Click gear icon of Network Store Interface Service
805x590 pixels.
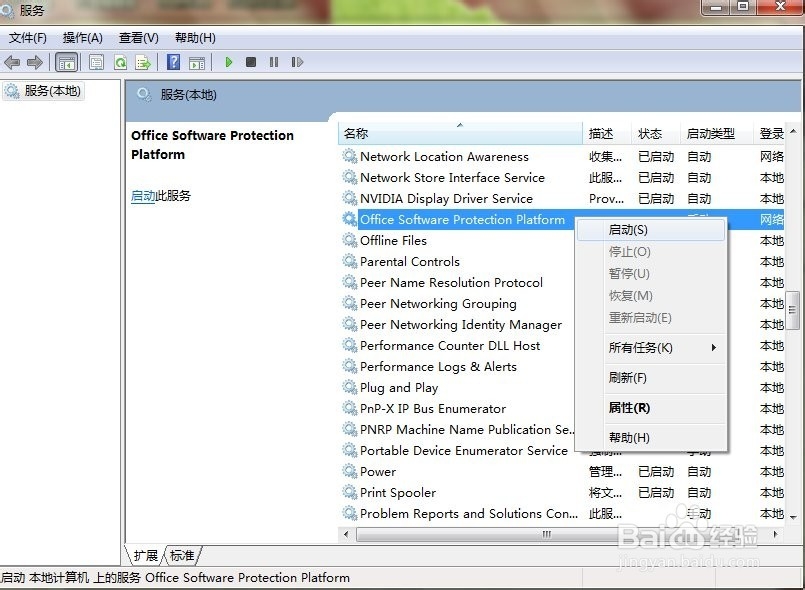tap(350, 177)
